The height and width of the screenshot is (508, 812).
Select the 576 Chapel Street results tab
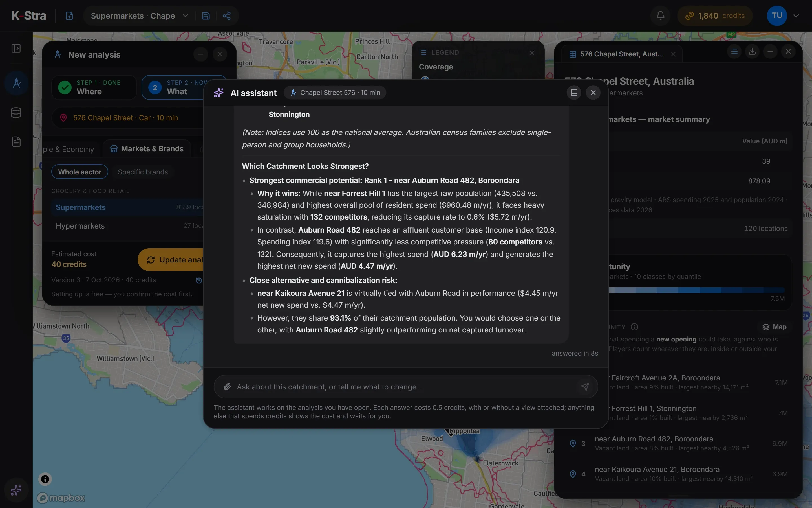click(621, 54)
